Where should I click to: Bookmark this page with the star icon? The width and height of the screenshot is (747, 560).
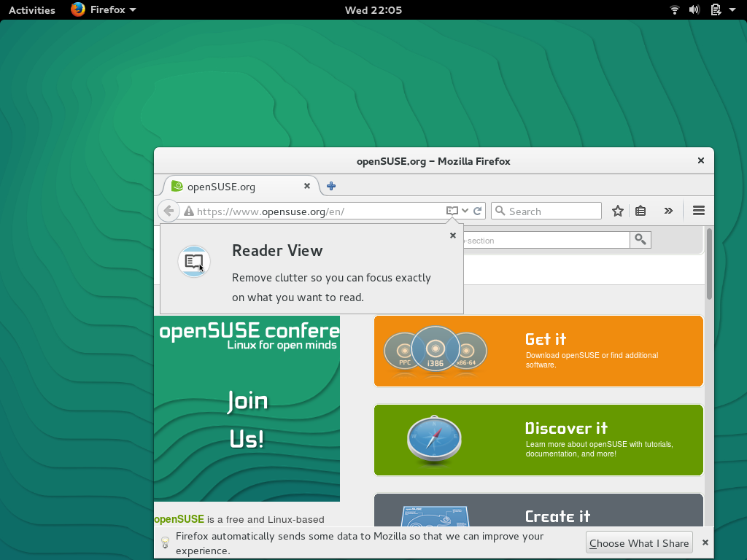[x=618, y=211]
